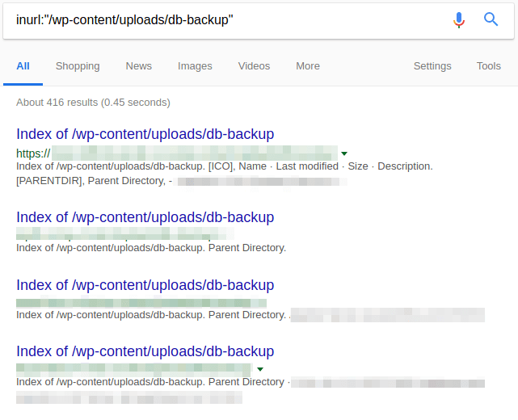The image size is (518, 420).
Task: Show the search Tools options
Action: click(489, 66)
